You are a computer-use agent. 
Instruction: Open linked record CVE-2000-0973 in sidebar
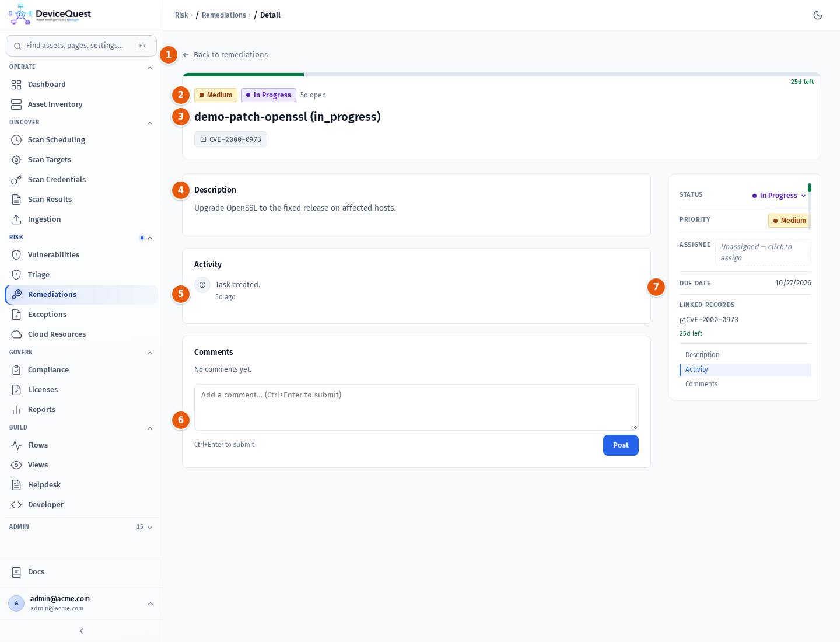pyautogui.click(x=709, y=320)
